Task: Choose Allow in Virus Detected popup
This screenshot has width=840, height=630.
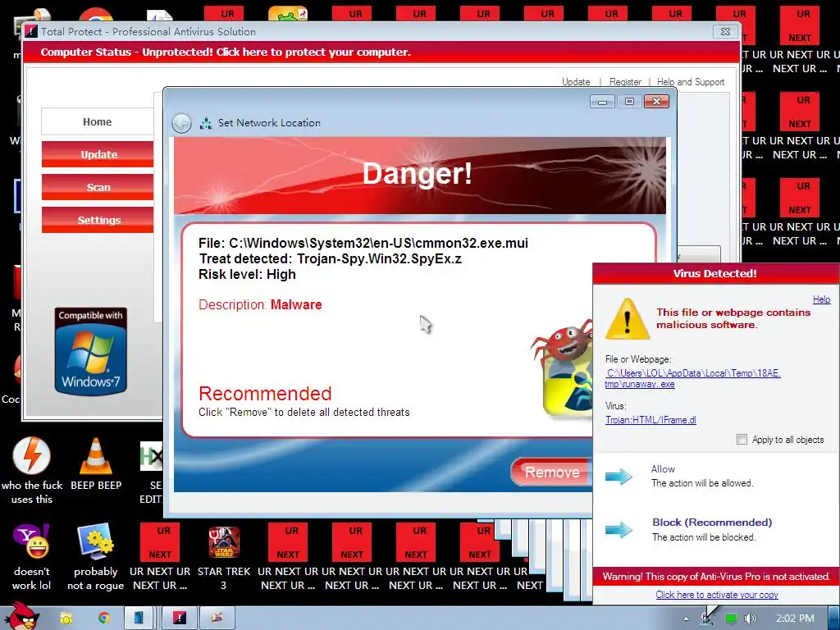Action: click(663, 468)
